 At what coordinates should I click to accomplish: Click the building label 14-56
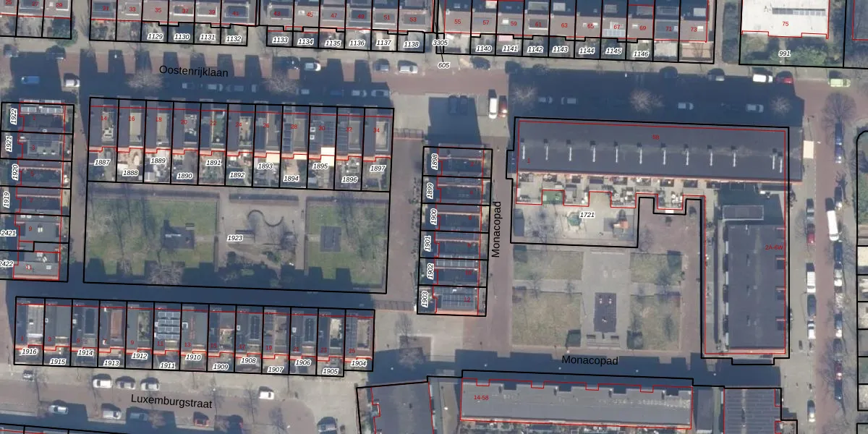point(481,398)
